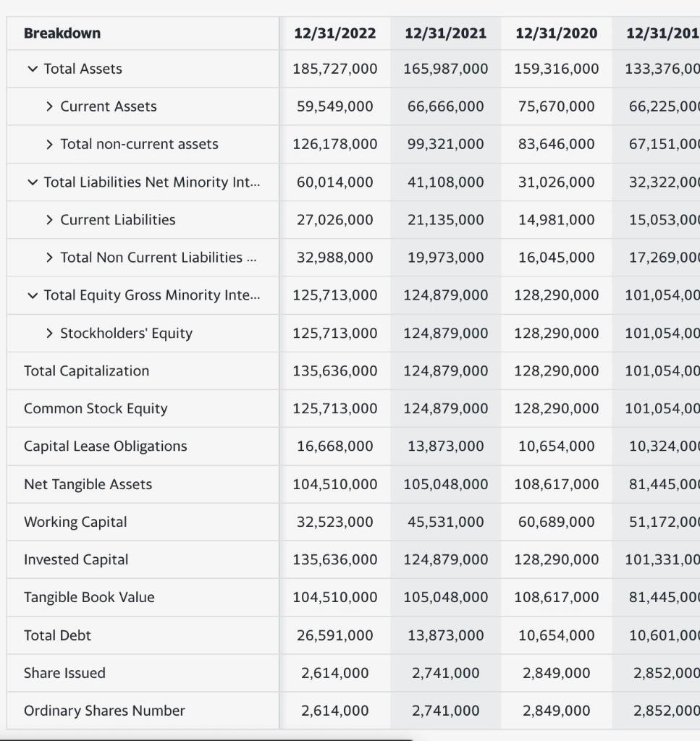Collapse Total Liabilities Net Minority Interest

coord(30,182)
